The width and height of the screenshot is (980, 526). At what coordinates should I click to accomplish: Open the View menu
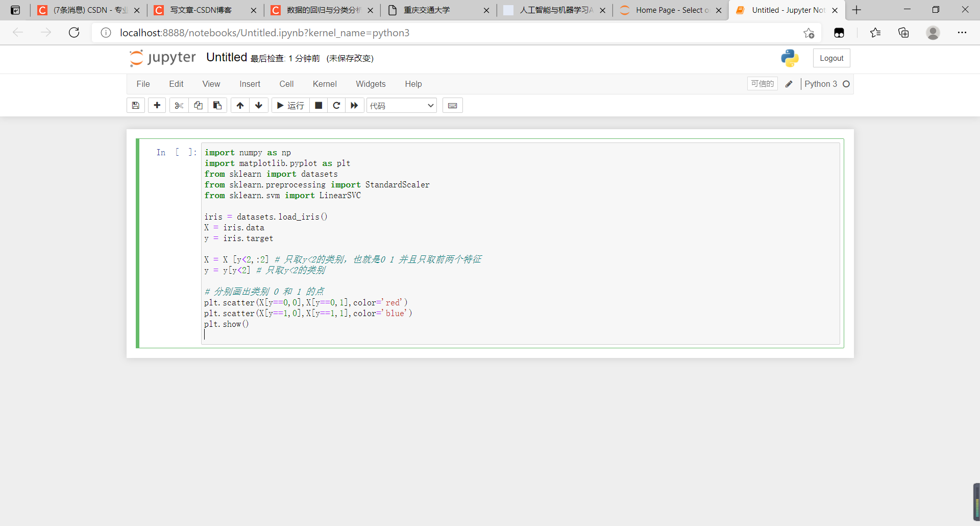211,84
